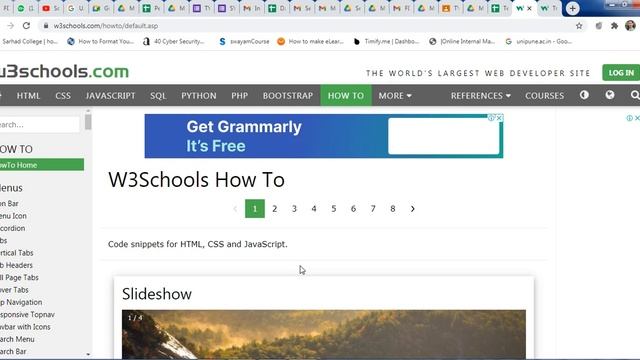
Task: Open the 40 Cyber Security bookmark
Action: pos(173,42)
